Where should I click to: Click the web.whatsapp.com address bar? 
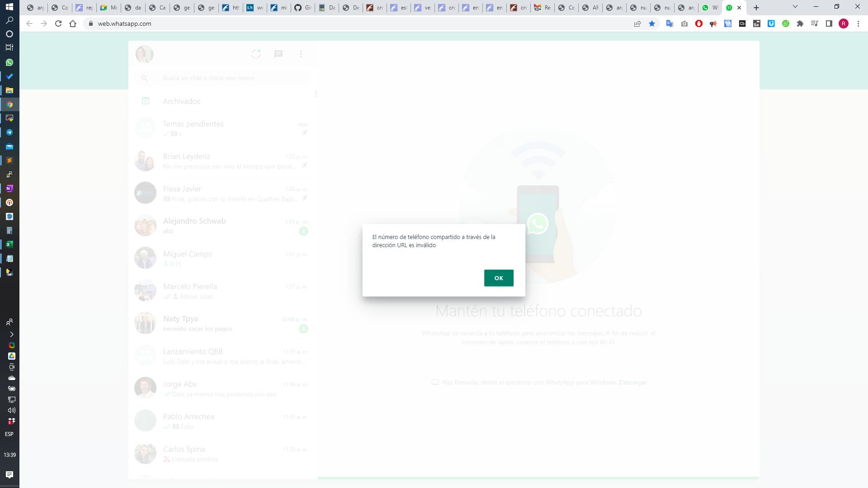tap(357, 23)
